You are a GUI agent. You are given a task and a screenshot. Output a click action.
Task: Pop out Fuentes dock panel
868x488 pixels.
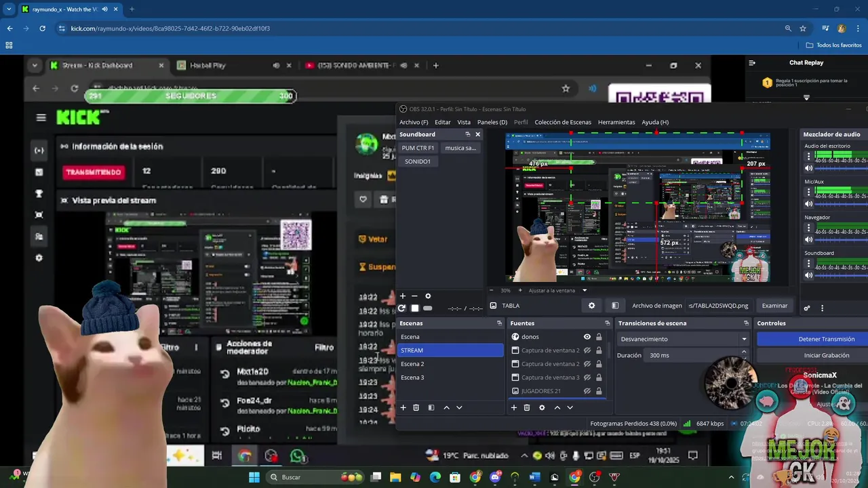click(607, 323)
